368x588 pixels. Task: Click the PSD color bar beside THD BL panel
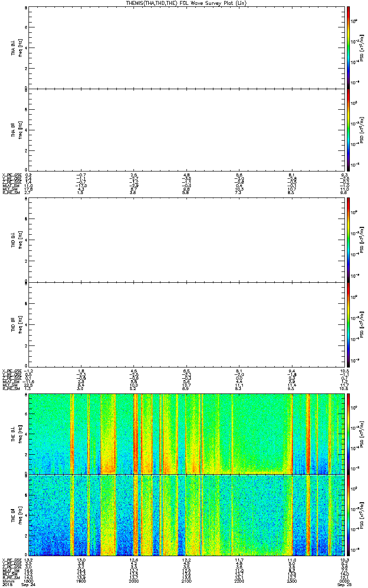[x=348, y=240]
